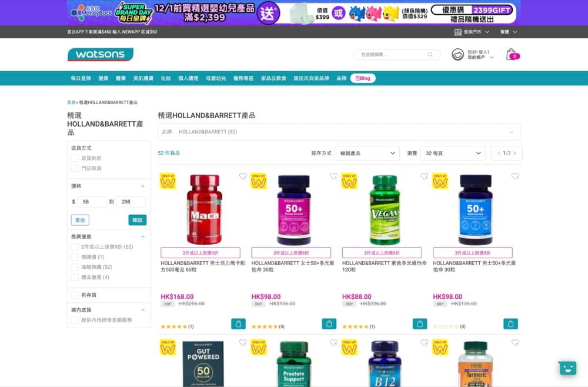Open the chatbot assistant icon
This screenshot has height=387, width=588.
point(567,368)
